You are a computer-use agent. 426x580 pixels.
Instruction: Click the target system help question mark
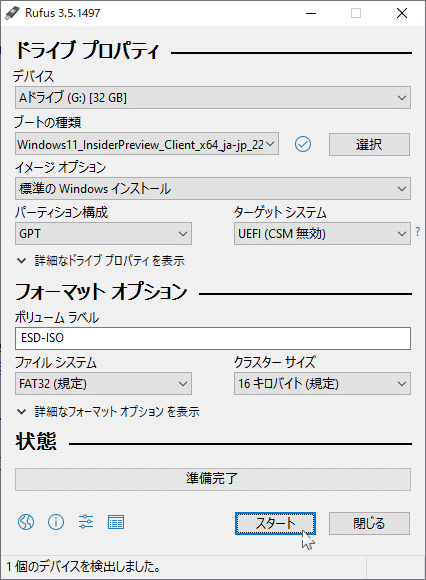click(x=418, y=232)
